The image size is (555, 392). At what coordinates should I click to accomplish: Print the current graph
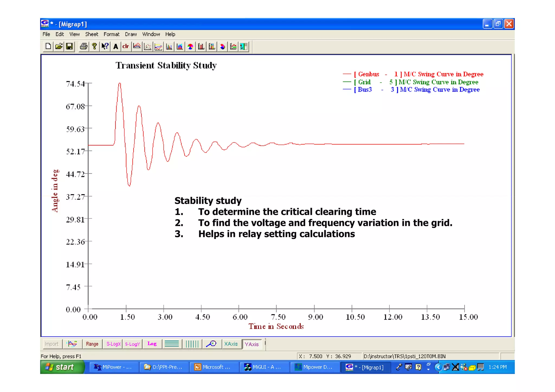tap(83, 47)
